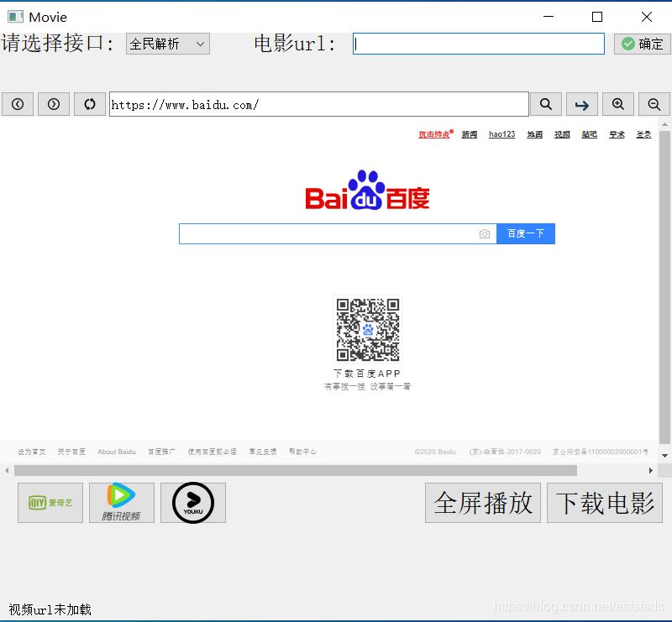The image size is (672, 622).
Task: Click the vertical scrollbar up arrow
Action: tap(664, 125)
